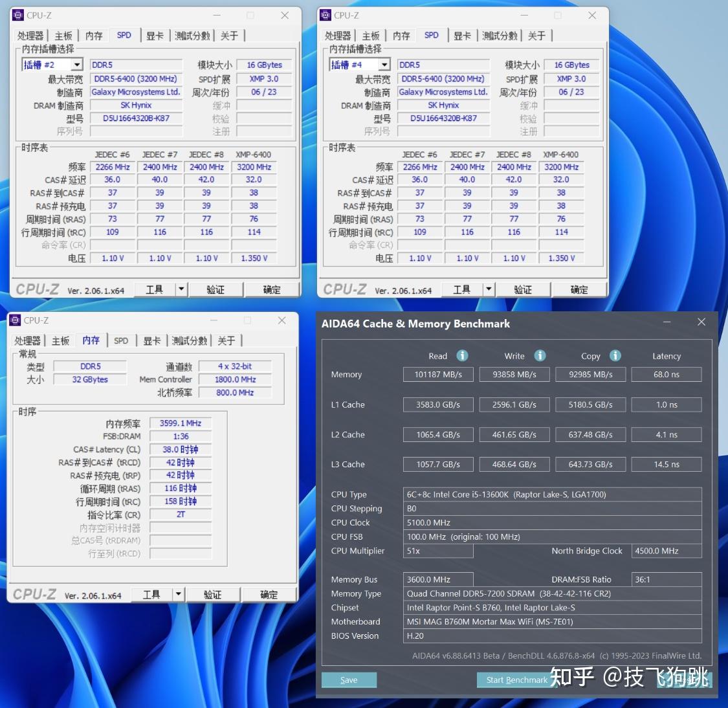The width and height of the screenshot is (728, 708).
Task: Show info for Copy column in AIDA64
Action: (615, 356)
